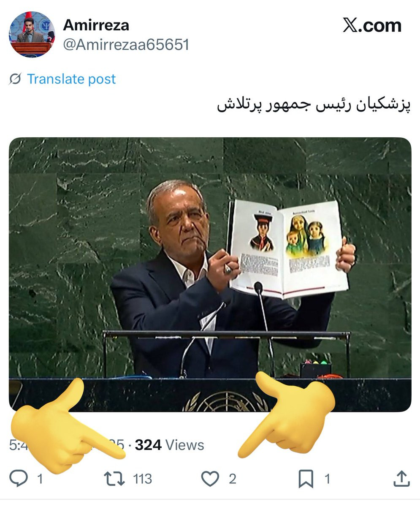Open the share upload icon
This screenshot has width=420, height=507.
[401, 478]
